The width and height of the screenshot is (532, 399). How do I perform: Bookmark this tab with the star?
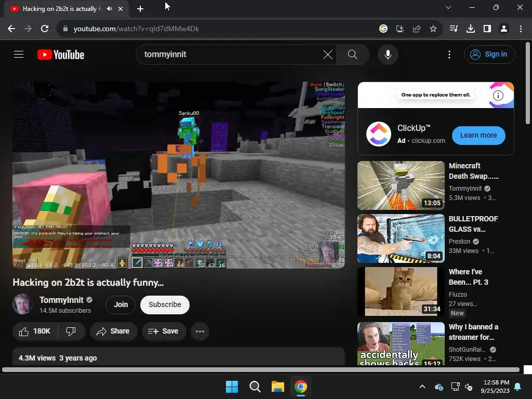[433, 29]
